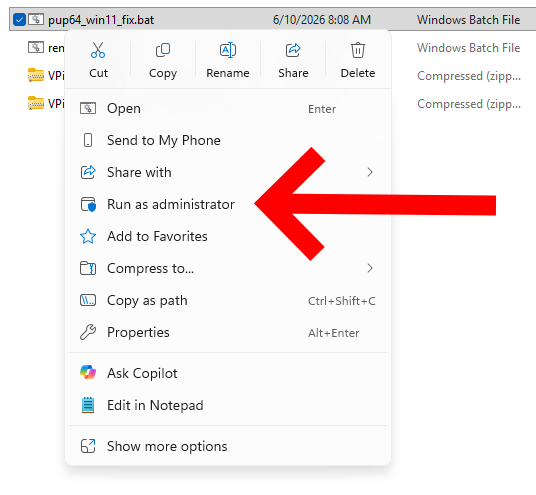This screenshot has height=495, width=536.
Task: Click the Cut scissors icon
Action: click(x=98, y=50)
